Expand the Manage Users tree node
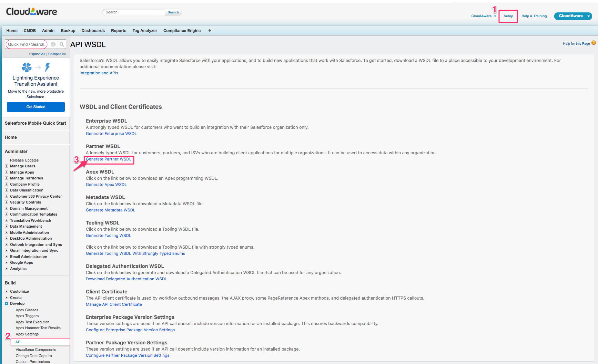Screen dimensions: 598x364 click(7, 166)
